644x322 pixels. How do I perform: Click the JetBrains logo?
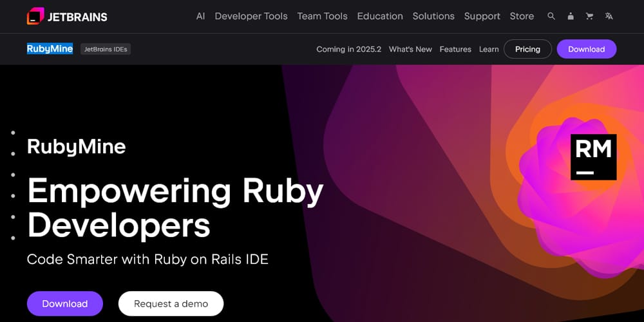pos(67,17)
